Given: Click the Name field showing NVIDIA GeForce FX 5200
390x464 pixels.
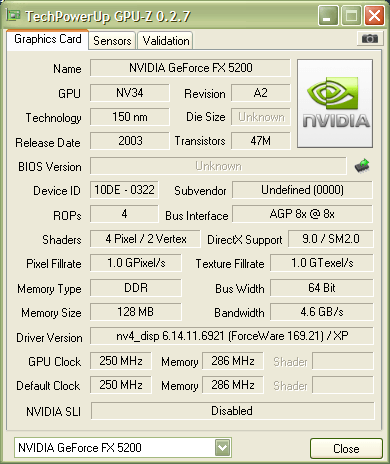Looking at the screenshot, I should pos(190,68).
